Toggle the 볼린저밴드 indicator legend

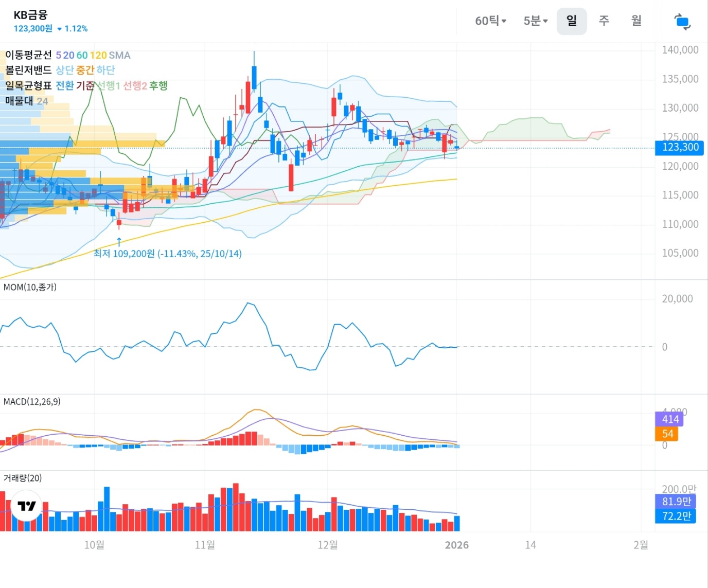pos(28,70)
